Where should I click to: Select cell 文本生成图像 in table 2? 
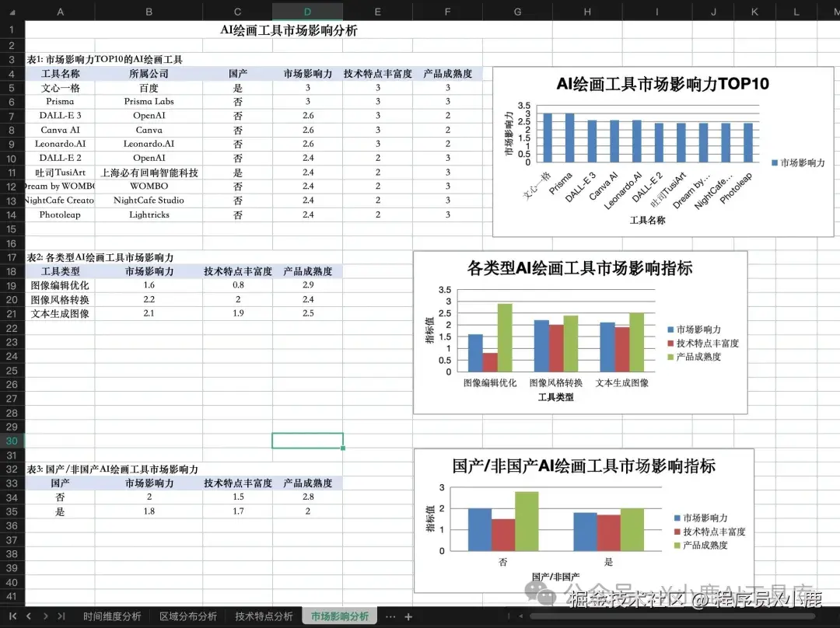point(60,313)
